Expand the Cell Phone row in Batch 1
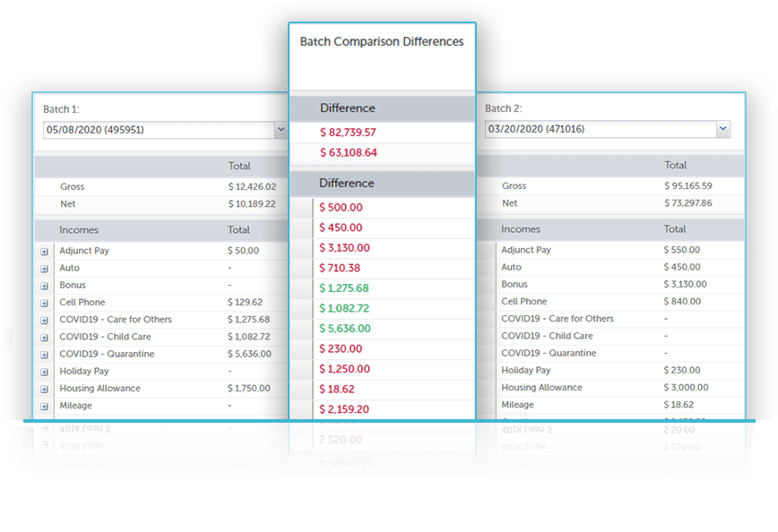 click(x=45, y=303)
